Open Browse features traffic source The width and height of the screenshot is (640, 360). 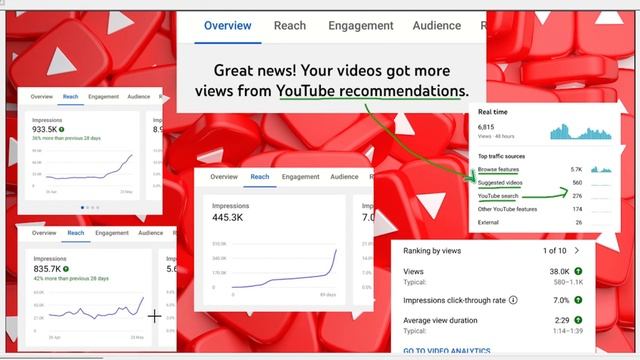pos(498,169)
